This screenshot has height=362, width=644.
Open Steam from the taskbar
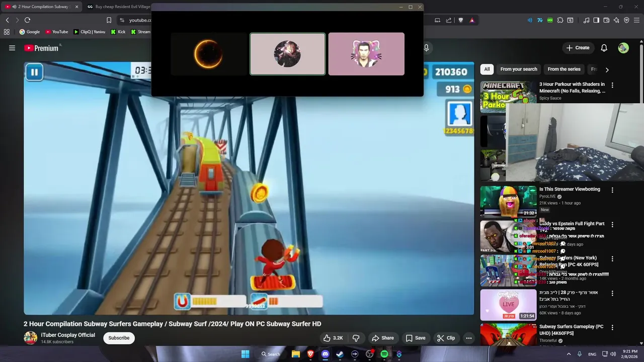340,354
